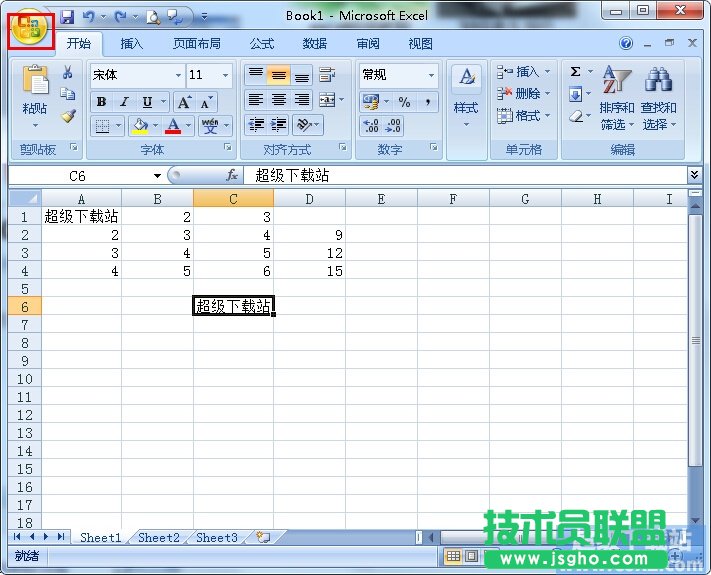Increase font size with the large A

[184, 102]
